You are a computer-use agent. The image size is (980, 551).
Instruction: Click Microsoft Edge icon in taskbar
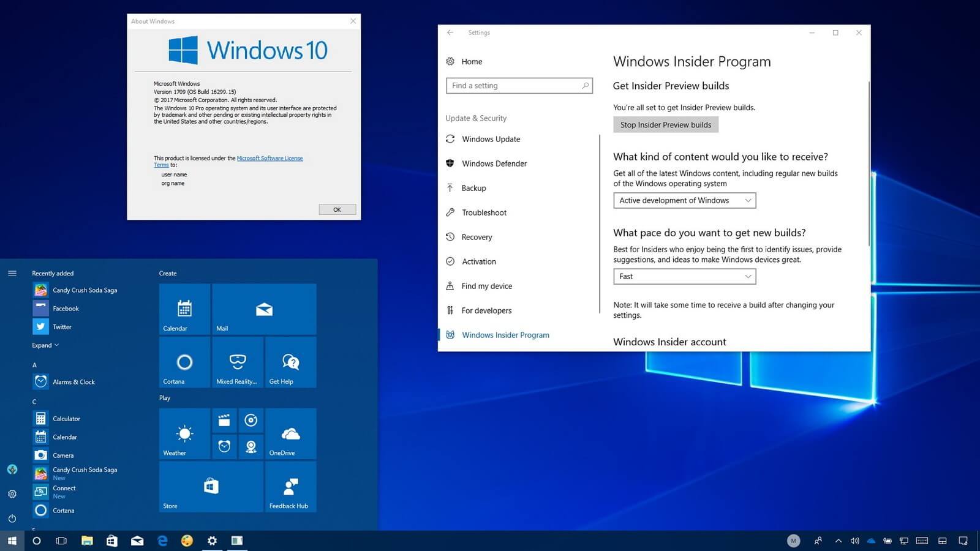point(162,541)
